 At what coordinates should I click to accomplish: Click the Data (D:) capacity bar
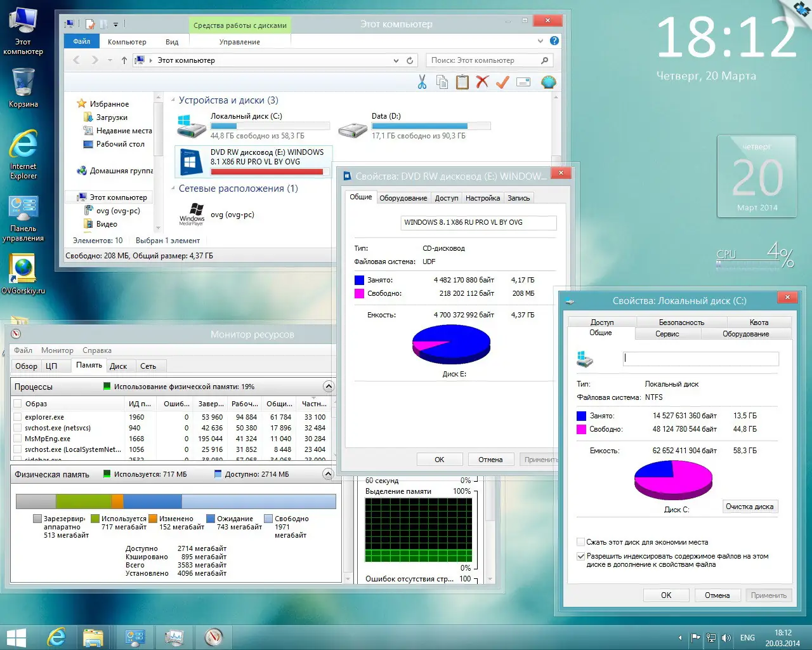click(x=431, y=126)
